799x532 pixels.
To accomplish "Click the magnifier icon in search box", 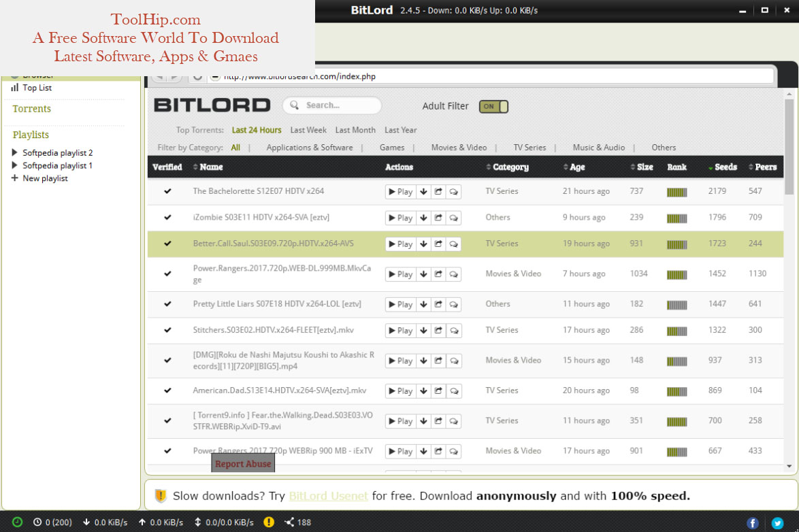I will tap(294, 105).
